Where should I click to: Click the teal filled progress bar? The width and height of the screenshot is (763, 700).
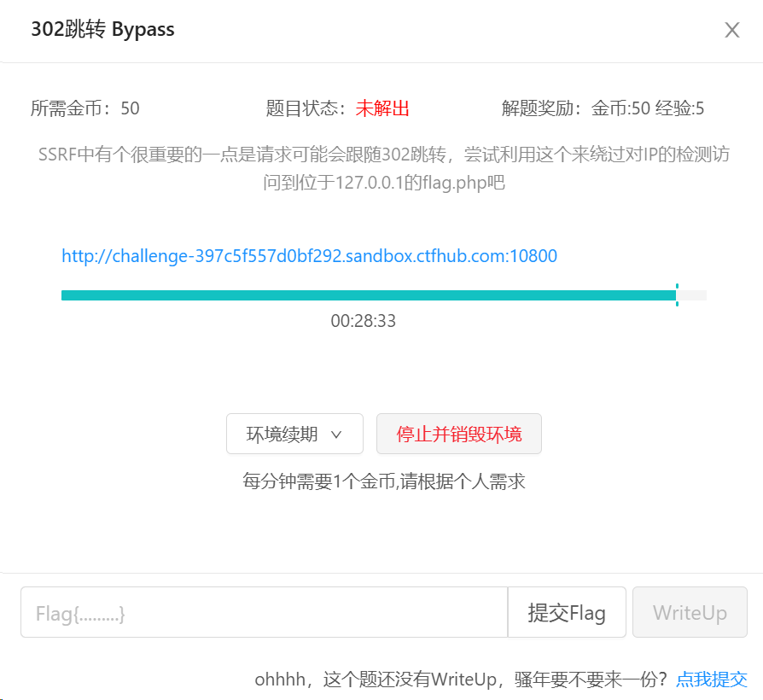[x=367, y=295]
